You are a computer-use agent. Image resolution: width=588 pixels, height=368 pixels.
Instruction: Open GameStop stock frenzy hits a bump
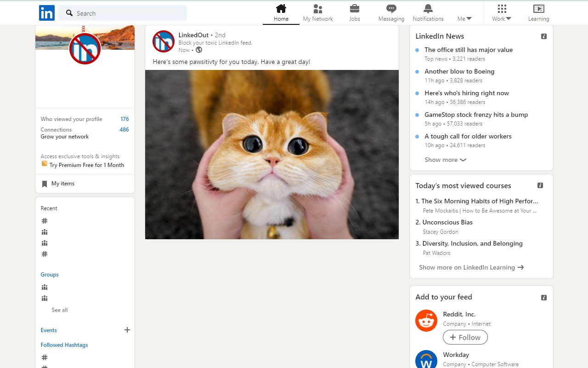pyautogui.click(x=476, y=115)
